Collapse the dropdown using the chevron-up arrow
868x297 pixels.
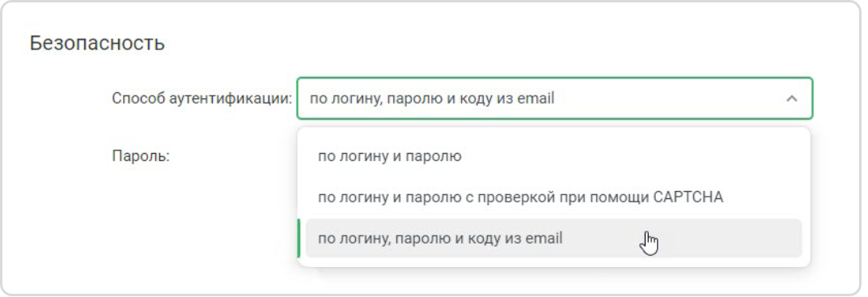click(x=792, y=99)
